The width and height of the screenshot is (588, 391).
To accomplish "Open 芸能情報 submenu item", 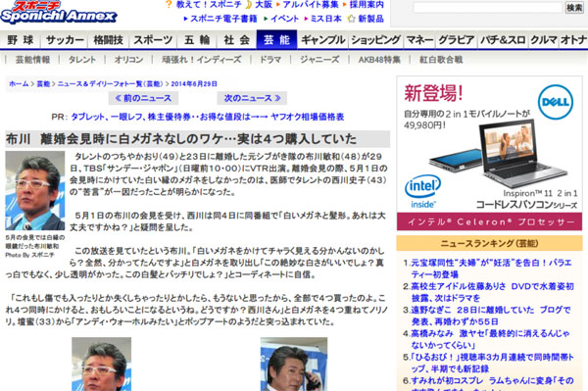I will point(32,60).
